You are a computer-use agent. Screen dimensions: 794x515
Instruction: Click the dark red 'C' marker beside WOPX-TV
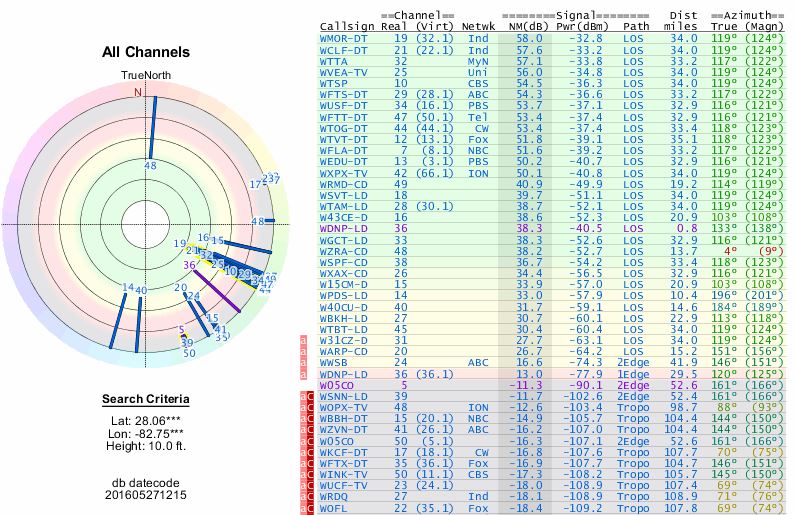tap(311, 407)
